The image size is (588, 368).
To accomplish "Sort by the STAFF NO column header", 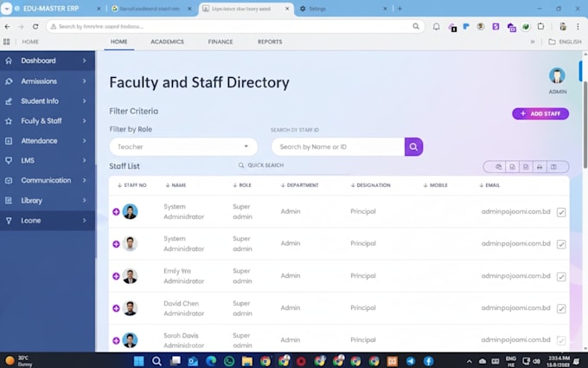I will (132, 185).
